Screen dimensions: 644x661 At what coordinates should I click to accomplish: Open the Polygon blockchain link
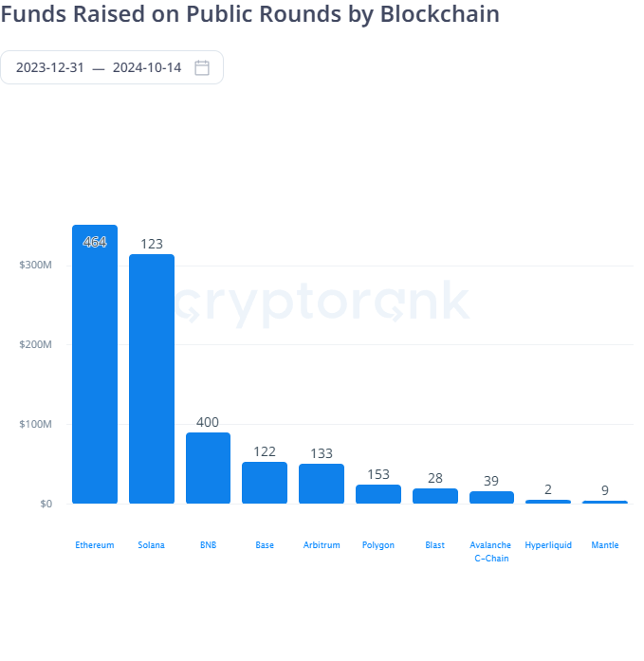(x=378, y=545)
